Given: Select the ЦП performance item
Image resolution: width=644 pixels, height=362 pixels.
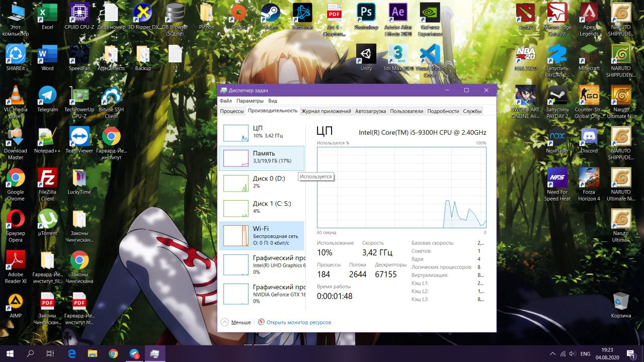Looking at the screenshot, I should 262,133.
